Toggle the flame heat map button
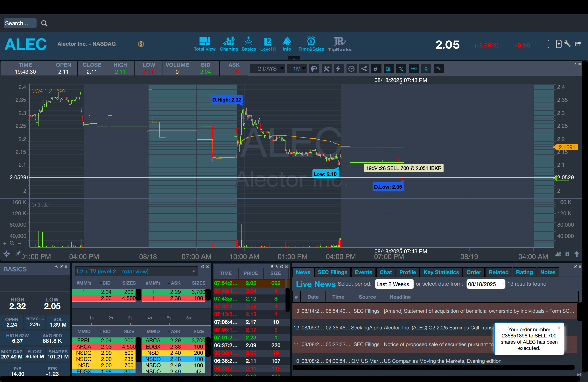The height and width of the screenshot is (382, 588). [375, 69]
